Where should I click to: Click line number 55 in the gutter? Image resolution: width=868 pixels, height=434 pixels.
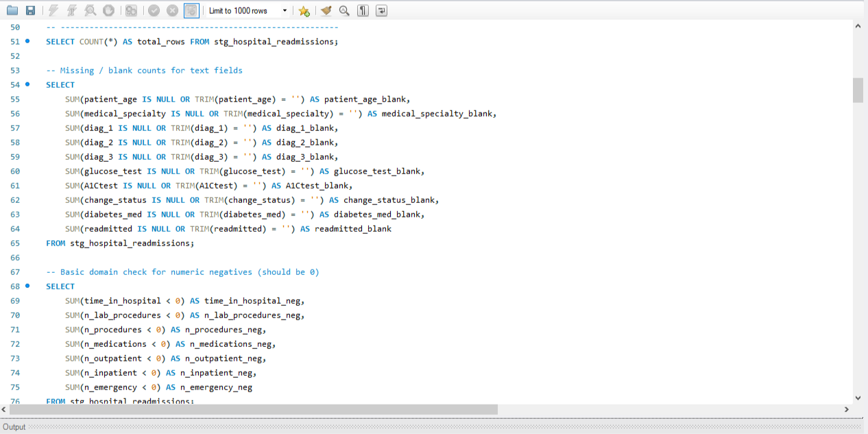(x=16, y=99)
